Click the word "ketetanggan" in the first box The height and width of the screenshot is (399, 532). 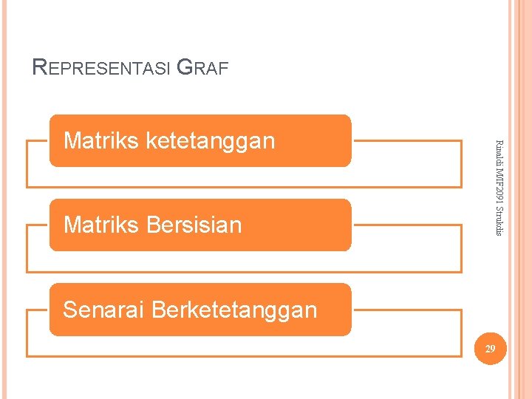(x=211, y=140)
